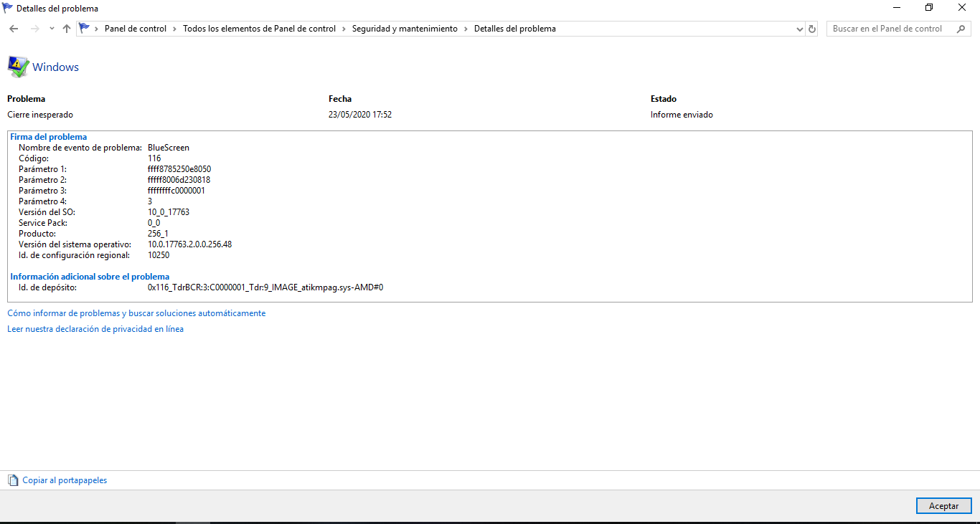Select Parámetro 3 value ffffffffc0000001

(x=176, y=191)
